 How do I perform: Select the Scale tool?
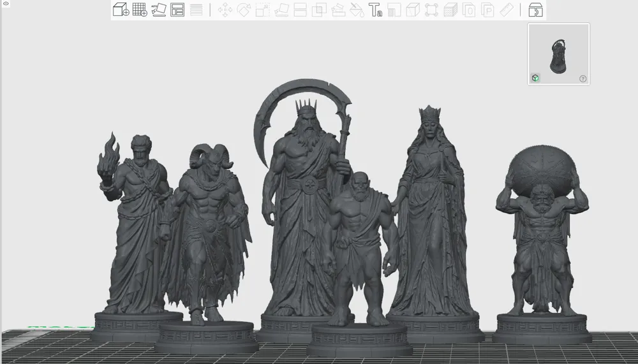pos(262,10)
